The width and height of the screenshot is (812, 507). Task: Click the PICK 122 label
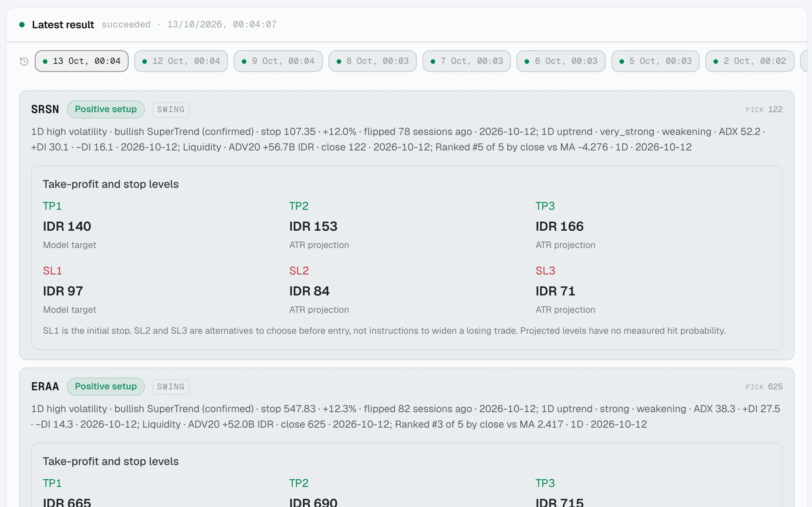click(x=764, y=110)
